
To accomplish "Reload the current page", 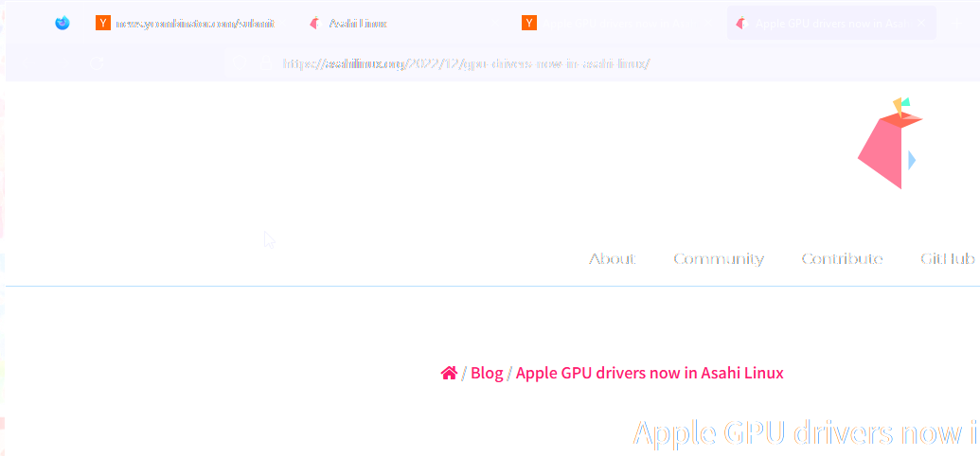I will [97, 63].
